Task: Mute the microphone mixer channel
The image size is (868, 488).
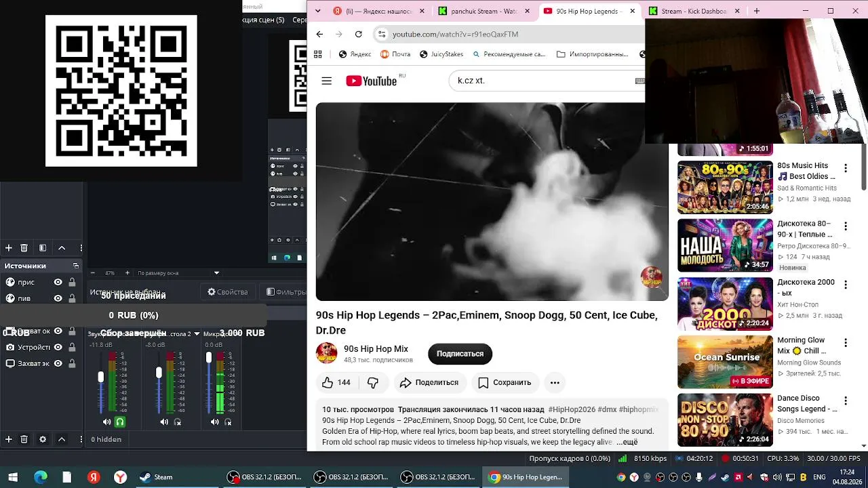Action: point(215,422)
